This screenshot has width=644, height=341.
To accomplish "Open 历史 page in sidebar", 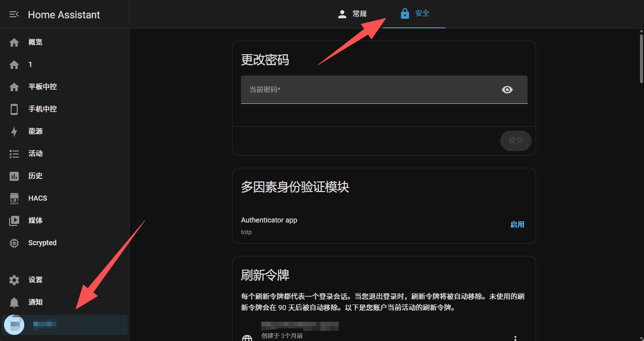I will 65,176.
